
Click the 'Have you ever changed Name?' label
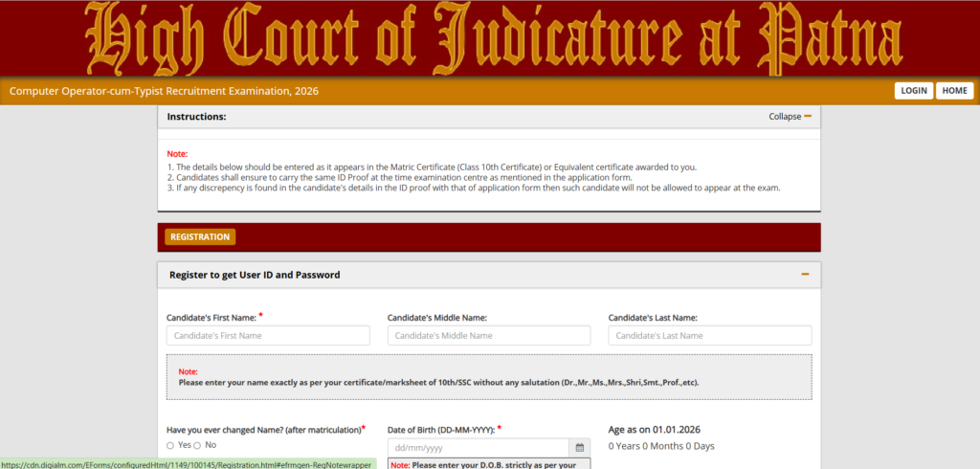[266, 430]
